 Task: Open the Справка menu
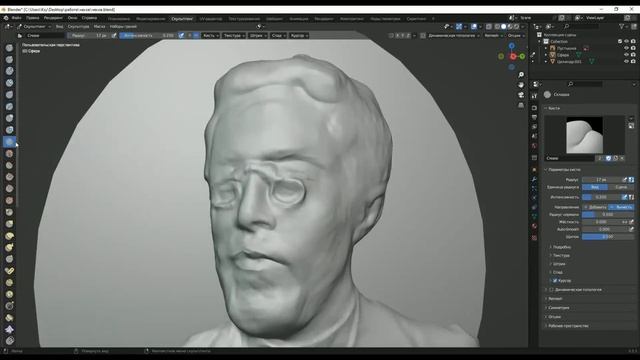pyautogui.click(x=89, y=18)
